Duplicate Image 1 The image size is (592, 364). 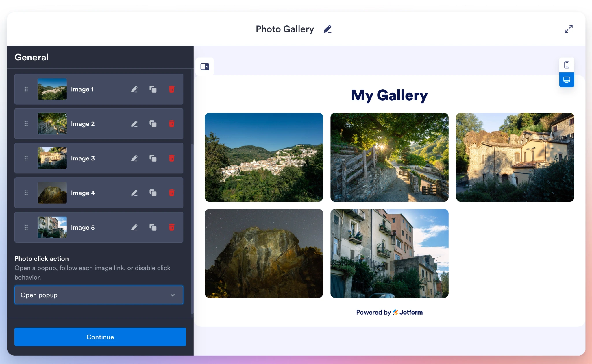153,89
